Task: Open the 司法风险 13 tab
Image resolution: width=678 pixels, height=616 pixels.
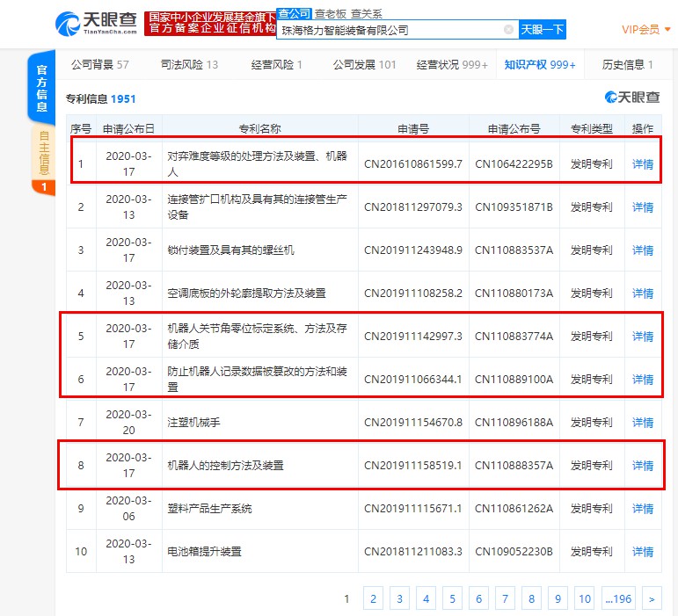Action: 189,64
